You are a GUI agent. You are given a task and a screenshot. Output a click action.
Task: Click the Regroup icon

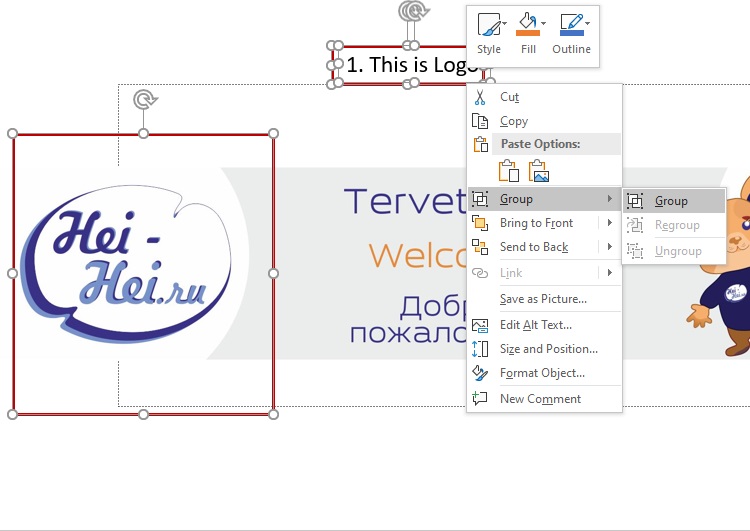635,225
